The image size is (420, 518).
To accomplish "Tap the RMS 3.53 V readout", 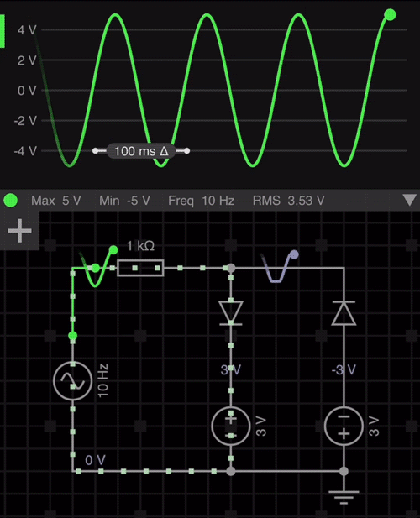I will click(x=288, y=201).
